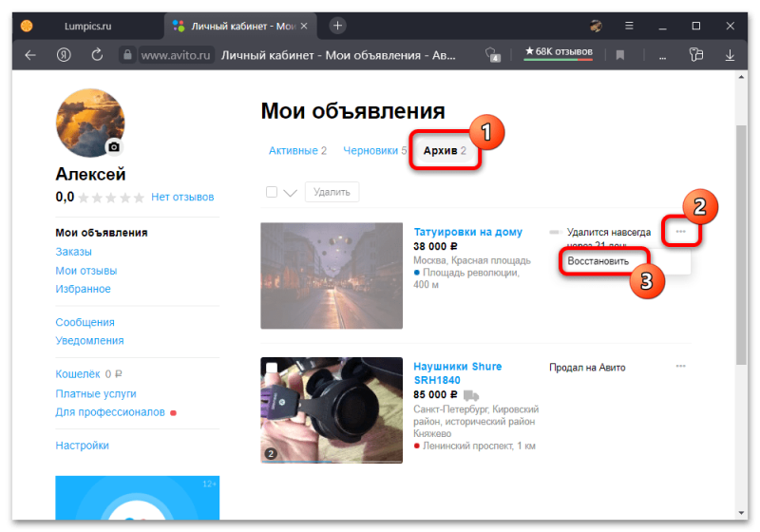Open the city street listing thumbnail
The height and width of the screenshot is (532, 760).
point(332,275)
